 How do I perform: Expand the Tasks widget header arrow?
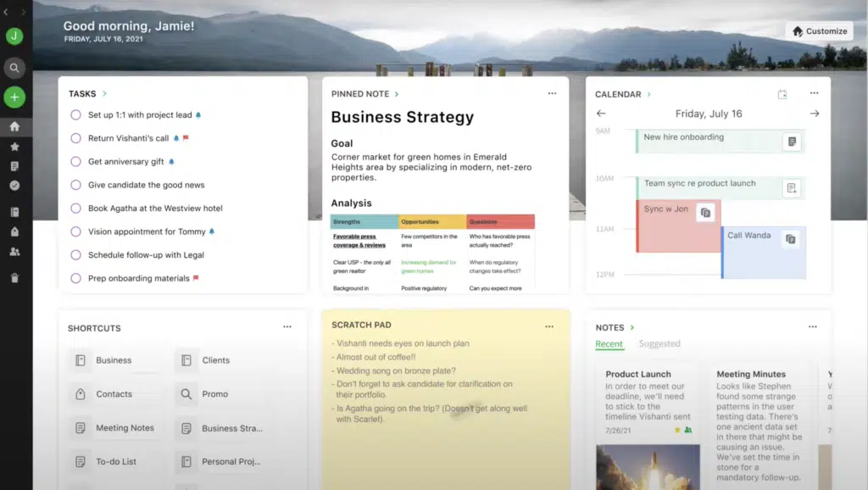click(x=104, y=94)
